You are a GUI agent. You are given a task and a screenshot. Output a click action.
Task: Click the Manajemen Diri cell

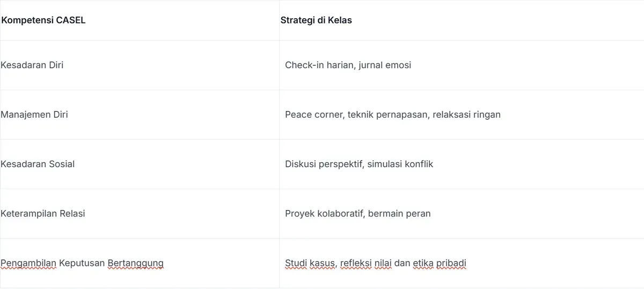click(140, 114)
